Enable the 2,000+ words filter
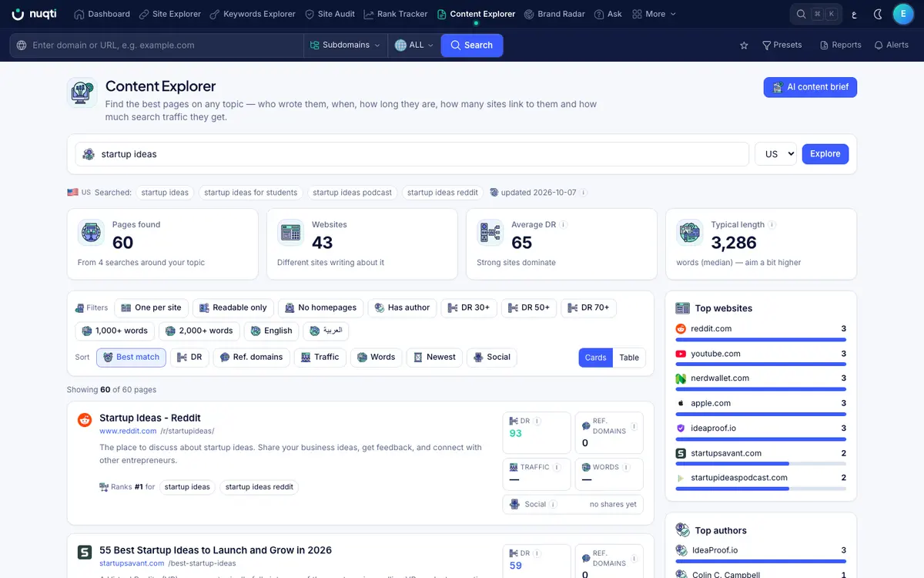The width and height of the screenshot is (924, 578). click(x=199, y=331)
